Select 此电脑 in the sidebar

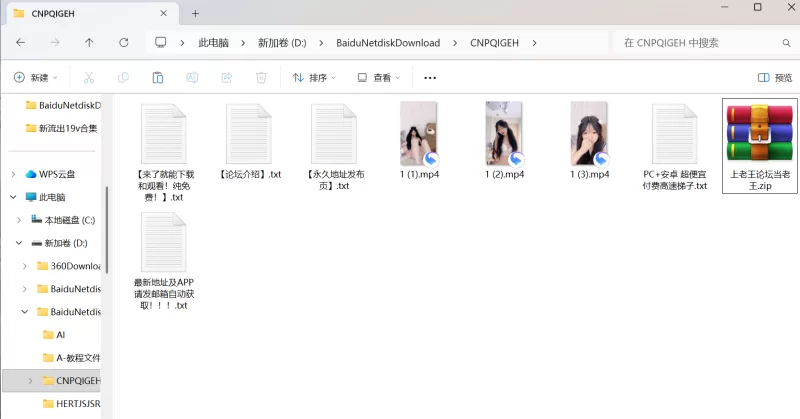[45, 197]
